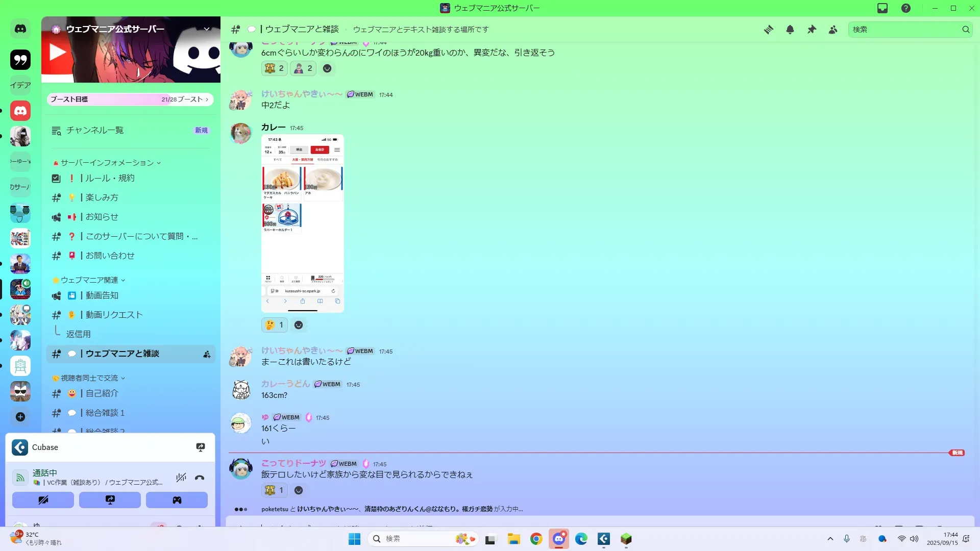Toggle camera in voice panel
This screenshot has height=551, width=980.
pos(43,500)
